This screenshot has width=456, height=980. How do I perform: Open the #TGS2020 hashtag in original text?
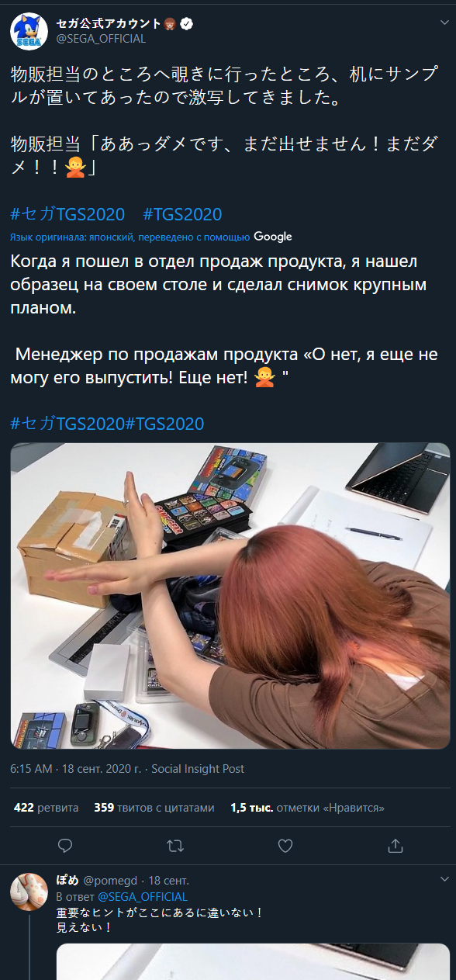point(183,214)
